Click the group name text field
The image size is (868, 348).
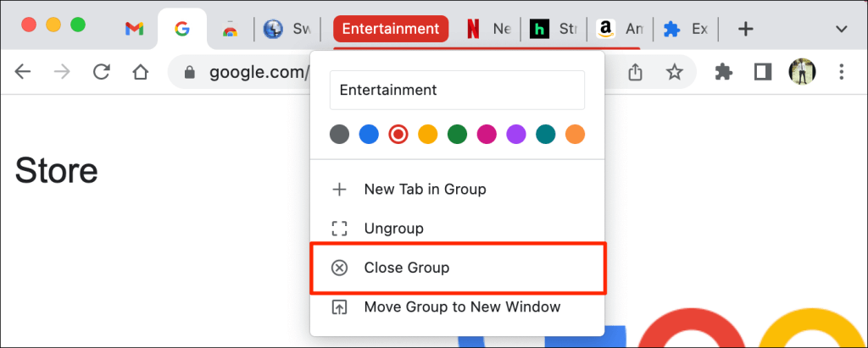(457, 90)
